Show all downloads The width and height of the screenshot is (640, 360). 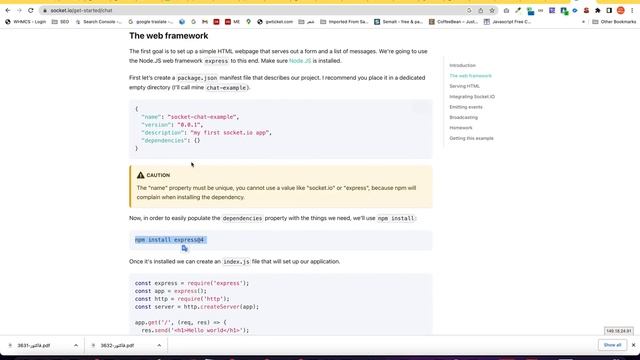pos(612,345)
